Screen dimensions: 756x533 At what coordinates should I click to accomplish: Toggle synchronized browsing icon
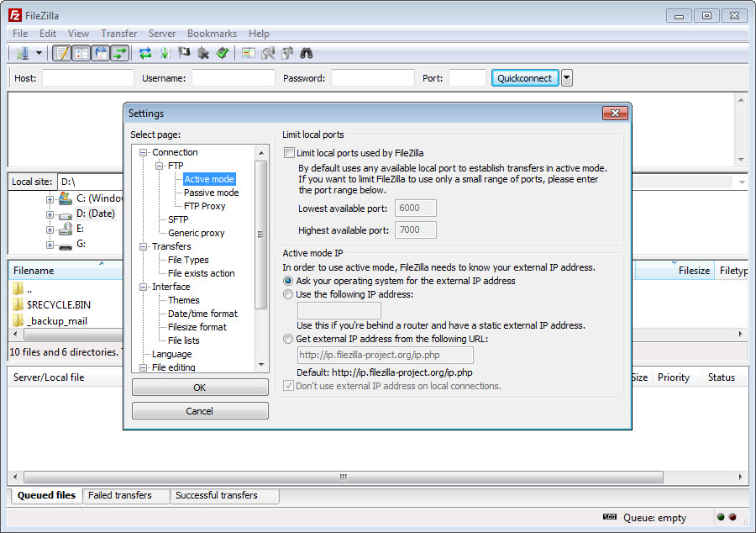pos(287,53)
